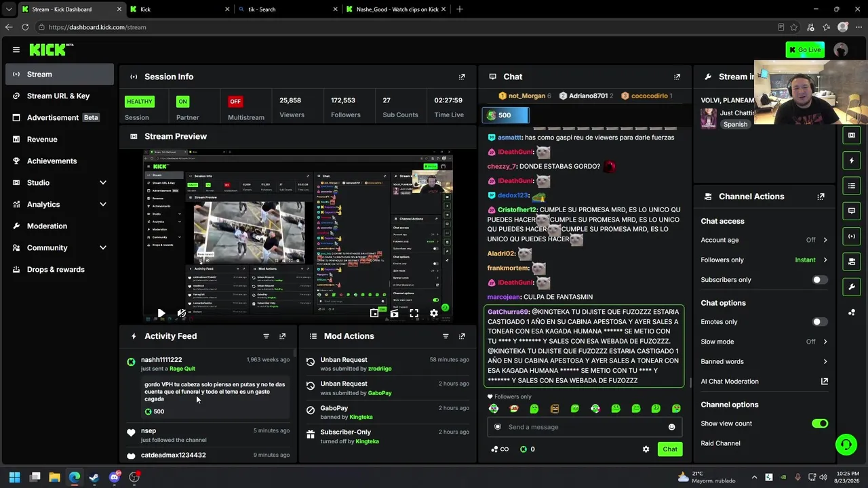Pop out the Activity Feed panel
This screenshot has height=488, width=868.
coord(283,336)
